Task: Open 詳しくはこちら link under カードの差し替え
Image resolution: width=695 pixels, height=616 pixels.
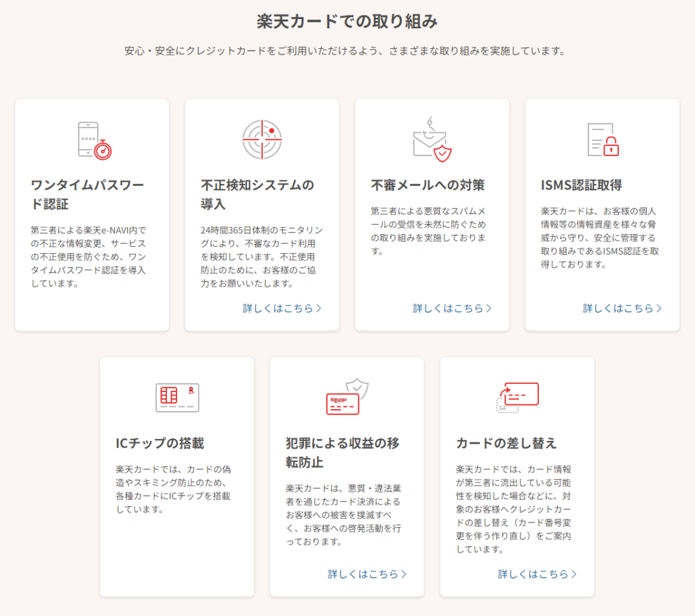Action: [x=538, y=574]
